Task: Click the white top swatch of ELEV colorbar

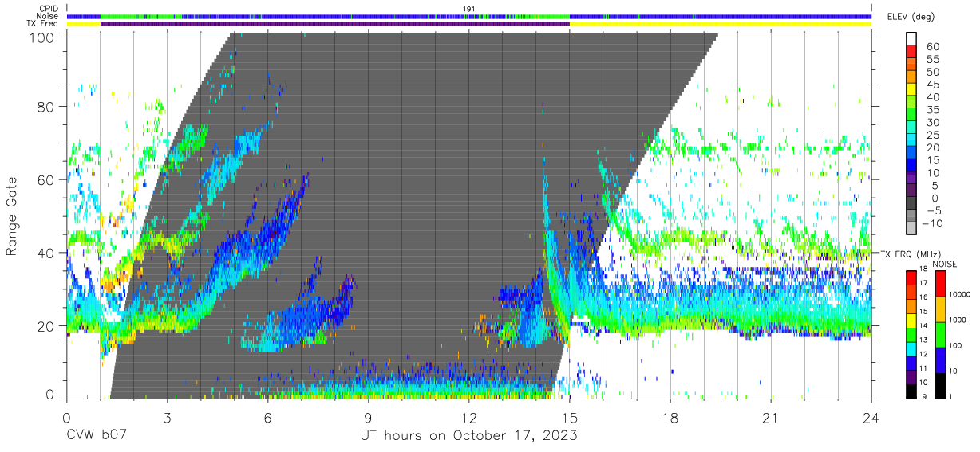Action: 911,38
